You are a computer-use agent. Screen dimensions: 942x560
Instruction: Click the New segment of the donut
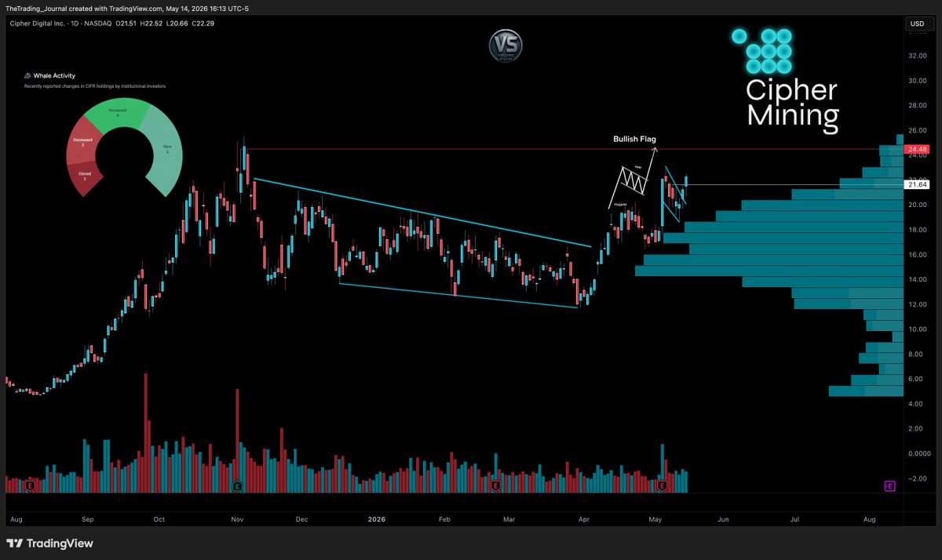coord(166,151)
